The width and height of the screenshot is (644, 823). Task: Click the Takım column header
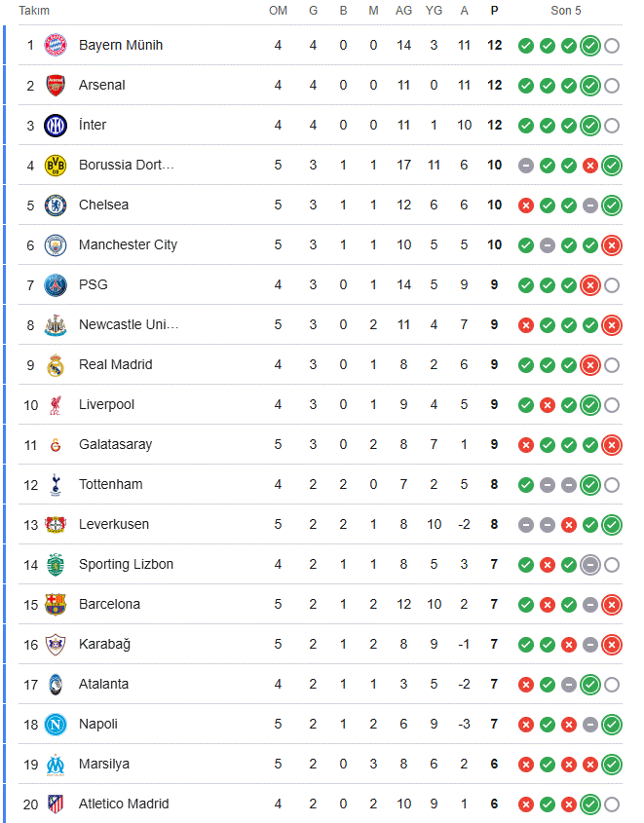(34, 10)
